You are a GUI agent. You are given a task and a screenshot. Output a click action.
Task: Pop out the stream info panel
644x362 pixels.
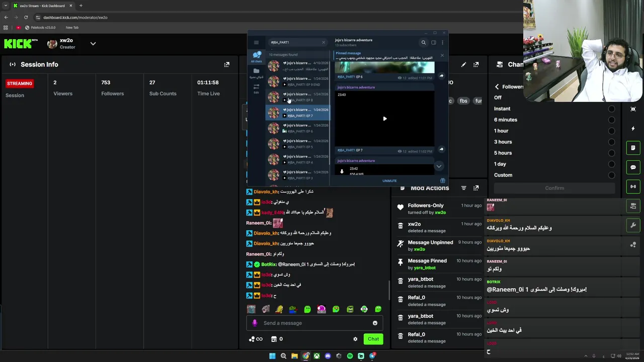pos(476,64)
